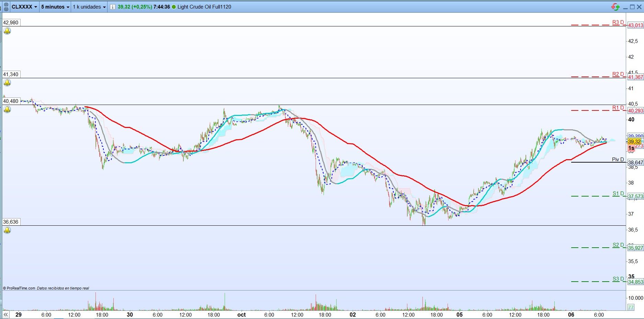Click the 30 date label on time axis
The height and width of the screenshot is (319, 644).
(x=130, y=315)
